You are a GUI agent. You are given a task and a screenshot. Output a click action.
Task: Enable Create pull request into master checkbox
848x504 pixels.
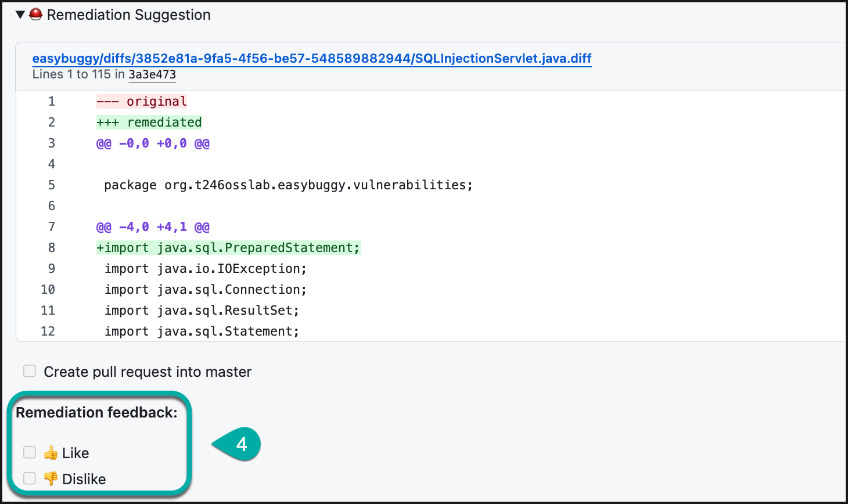tap(30, 371)
